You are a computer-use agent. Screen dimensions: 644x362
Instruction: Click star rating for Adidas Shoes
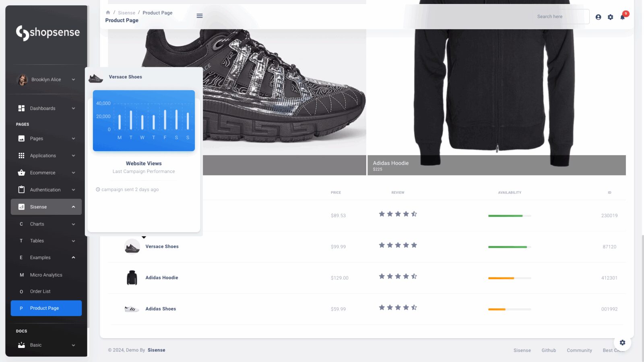[398, 307]
